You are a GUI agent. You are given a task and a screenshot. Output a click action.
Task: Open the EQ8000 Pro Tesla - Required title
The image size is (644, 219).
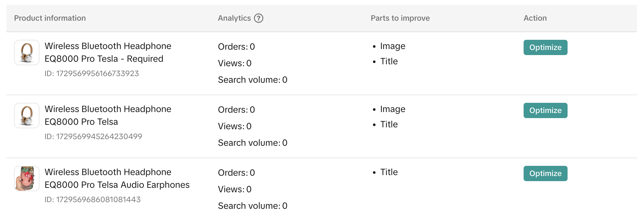[108, 53]
